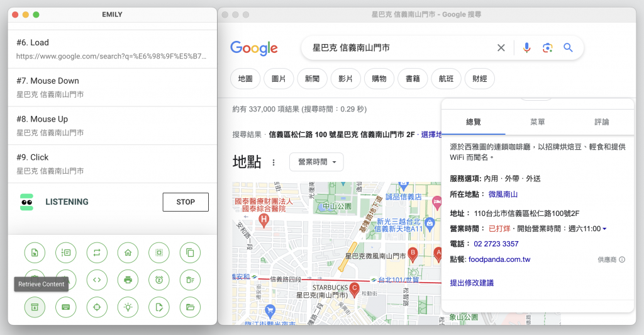Select the #9. Click step row
Image resolution: width=644 pixels, height=335 pixels.
[112, 164]
